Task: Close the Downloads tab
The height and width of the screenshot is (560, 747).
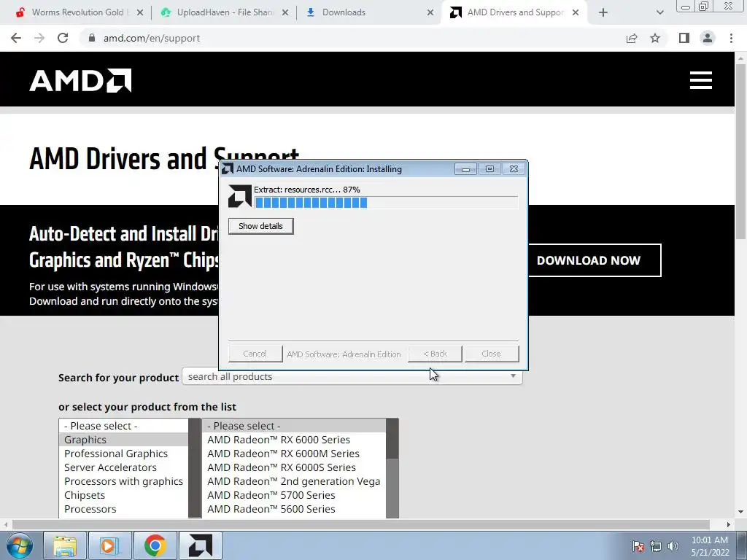Action: point(430,12)
